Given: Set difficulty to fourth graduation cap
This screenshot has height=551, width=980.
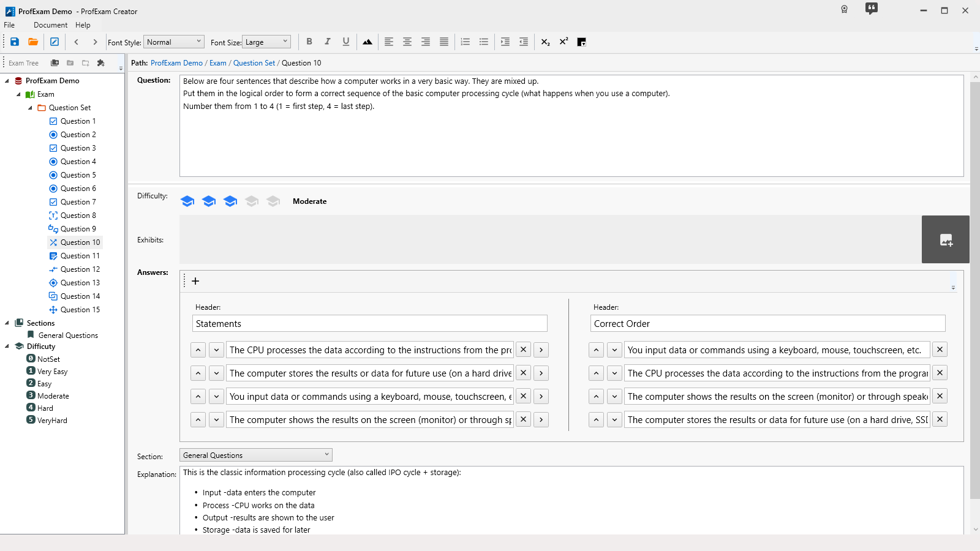Looking at the screenshot, I should click(252, 201).
